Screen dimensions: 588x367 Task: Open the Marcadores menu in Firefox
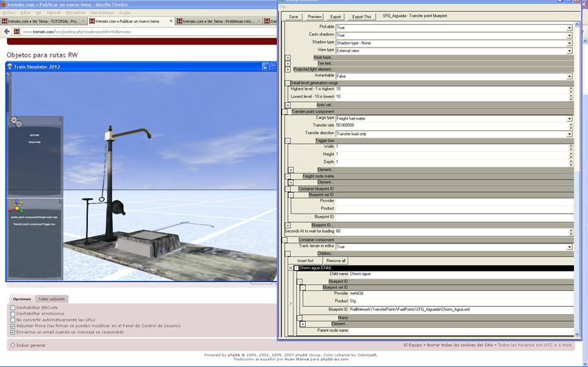(75, 12)
